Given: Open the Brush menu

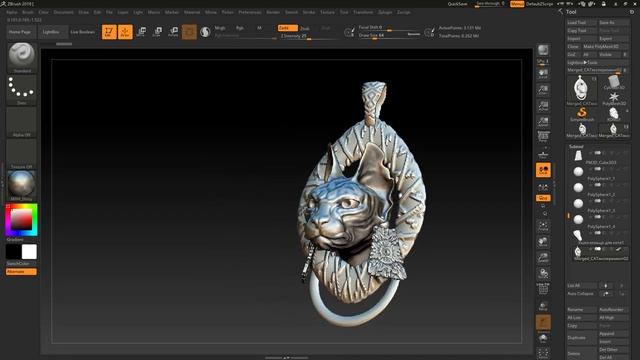Looking at the screenshot, I should (28, 12).
